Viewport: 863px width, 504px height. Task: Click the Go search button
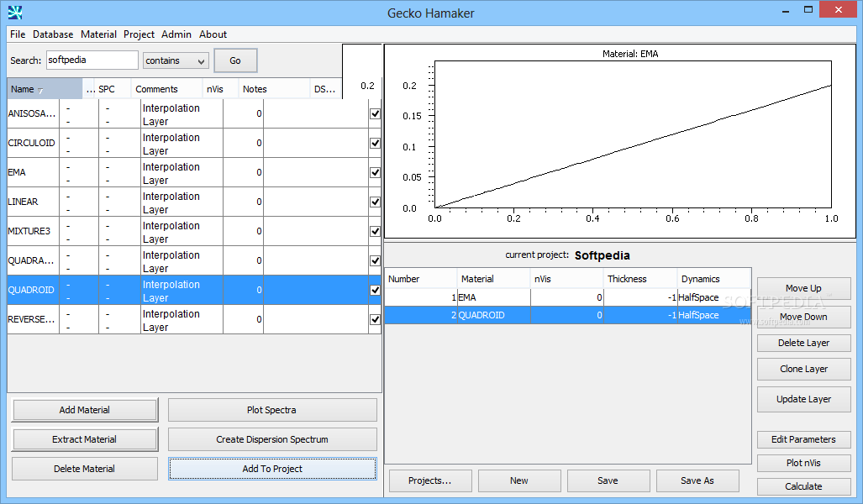click(x=235, y=60)
